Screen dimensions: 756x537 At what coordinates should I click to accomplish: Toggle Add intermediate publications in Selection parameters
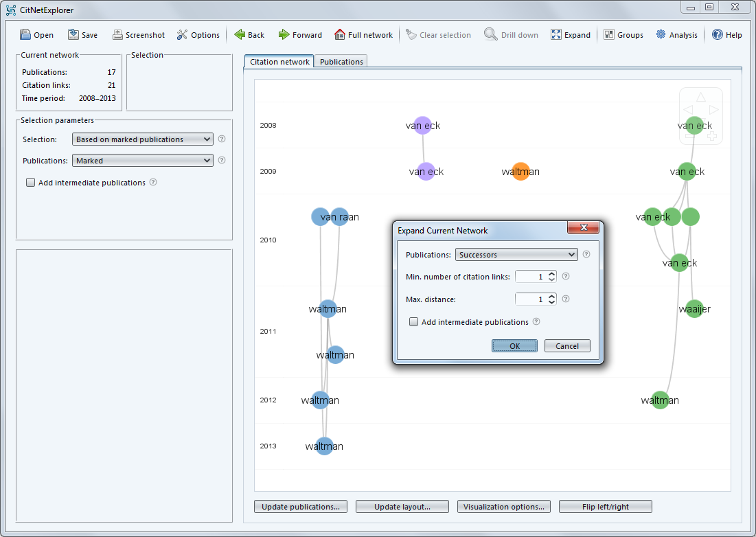coord(30,183)
